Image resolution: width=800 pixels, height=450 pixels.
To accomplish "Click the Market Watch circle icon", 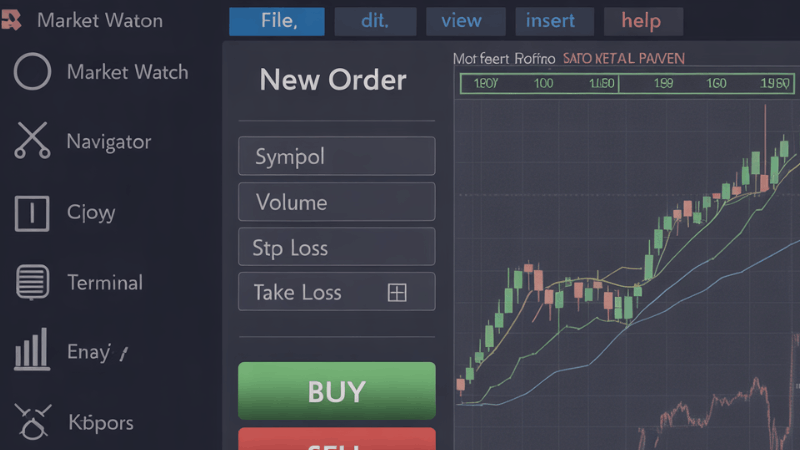I will 32,71.
